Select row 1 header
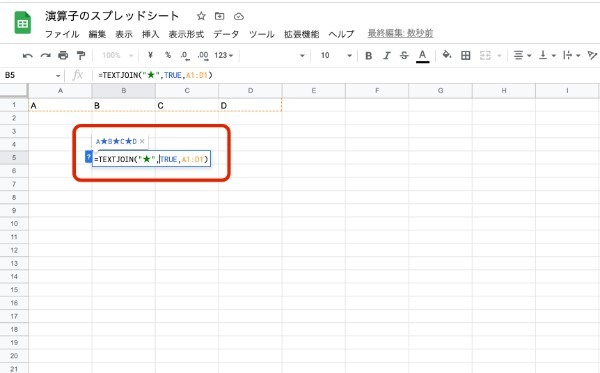 click(14, 105)
